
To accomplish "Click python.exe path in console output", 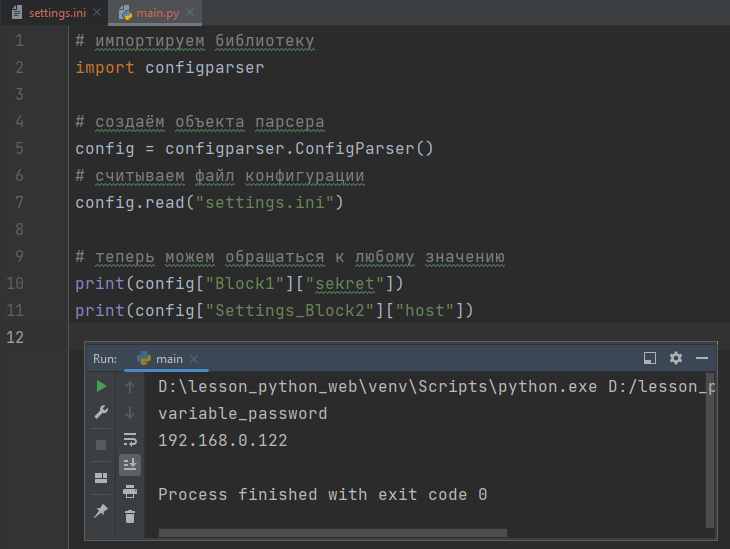I will pos(378,386).
